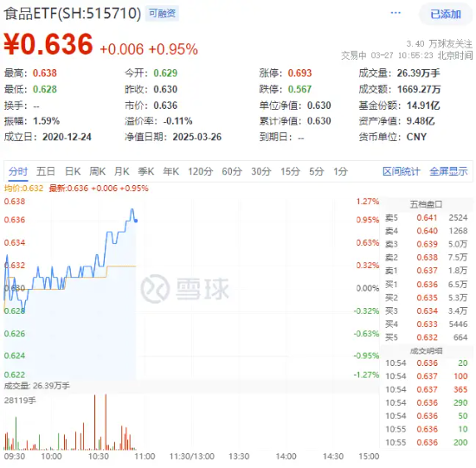Click the 10:54 trade row with volume 365
The image size is (476, 468).
(x=426, y=389)
